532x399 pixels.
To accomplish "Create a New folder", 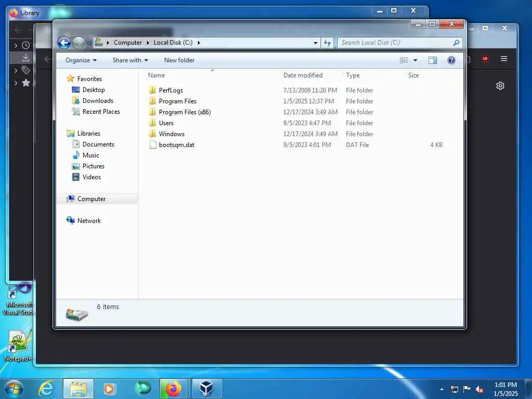I will click(179, 60).
